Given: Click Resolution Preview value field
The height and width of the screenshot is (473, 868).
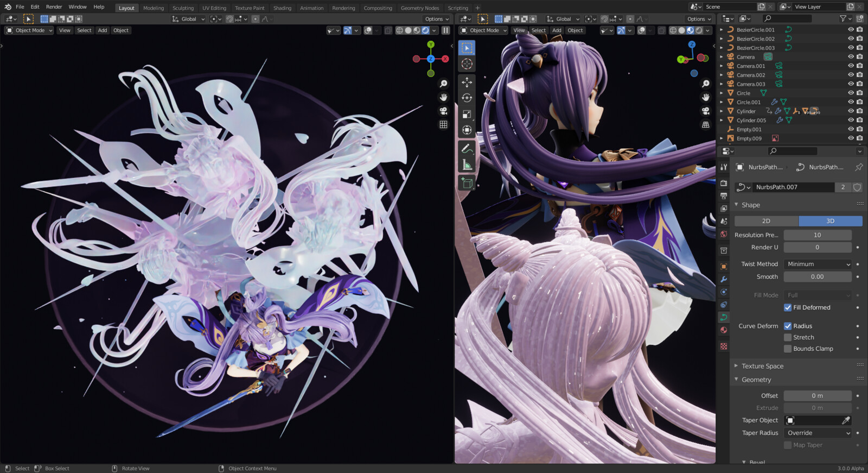Looking at the screenshot, I should point(818,235).
